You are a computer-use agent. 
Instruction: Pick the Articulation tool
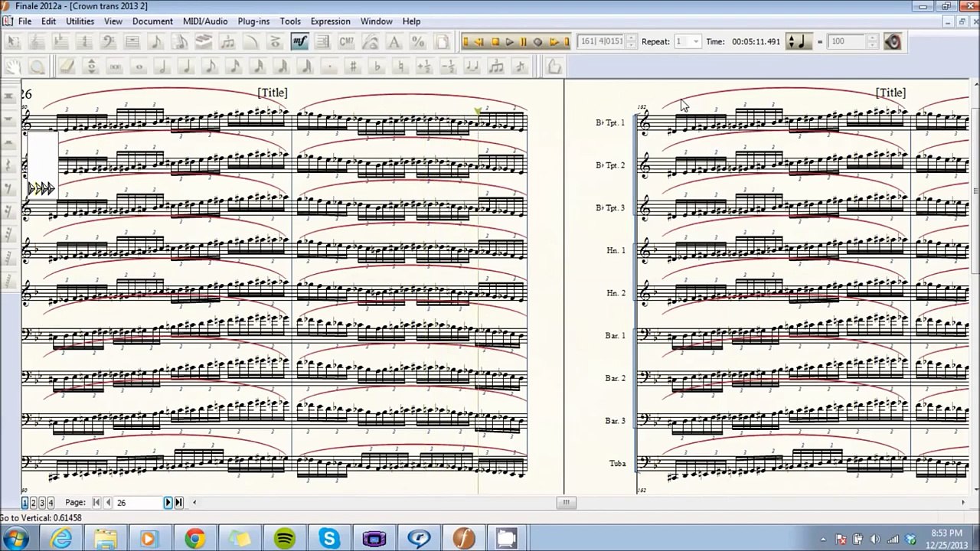275,41
